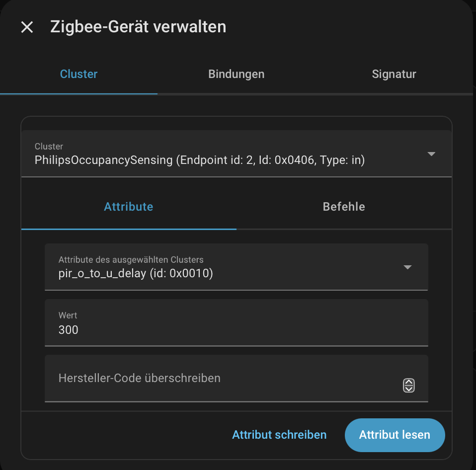
Task: Close the Zigbee-Gerät verwalten dialog
Action: click(x=27, y=27)
